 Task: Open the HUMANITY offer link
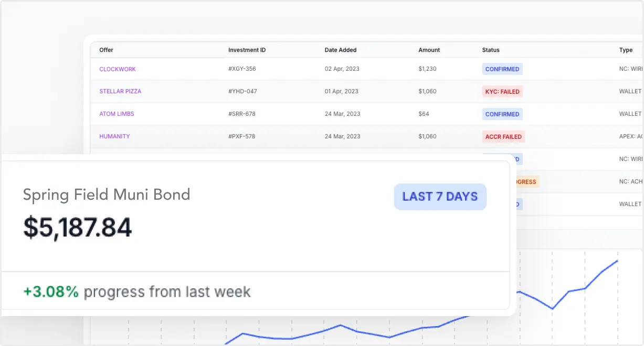click(x=114, y=136)
